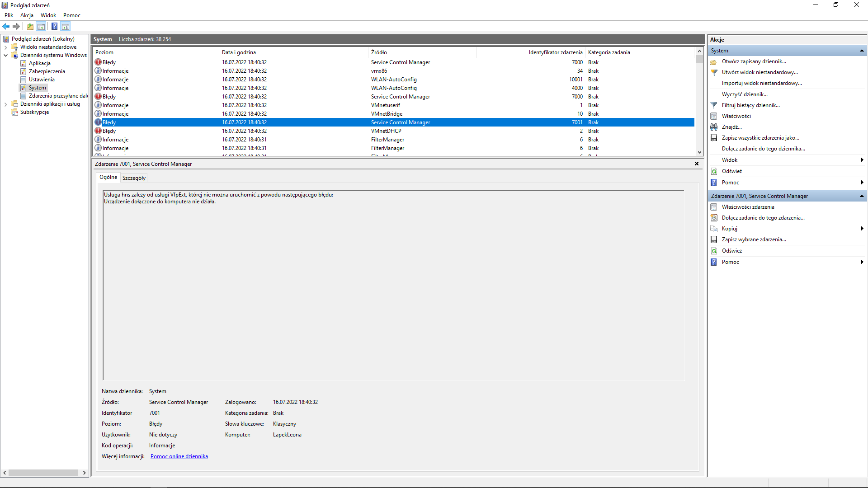Click Dołącz zadanie do tego dziennika action
The width and height of the screenshot is (868, 488).
(x=764, y=149)
